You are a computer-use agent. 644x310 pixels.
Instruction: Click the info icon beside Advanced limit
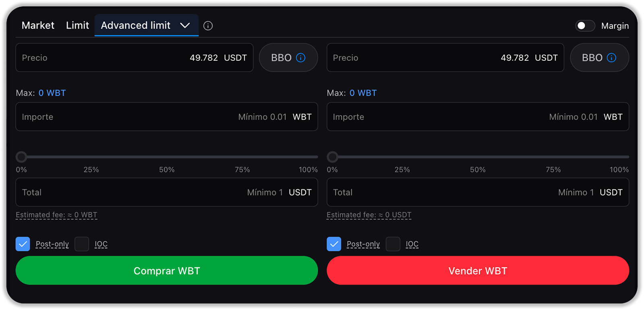click(208, 26)
